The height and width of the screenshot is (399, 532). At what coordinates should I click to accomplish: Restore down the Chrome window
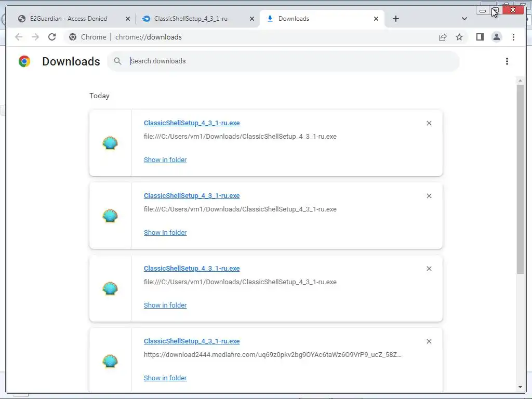[495, 10]
